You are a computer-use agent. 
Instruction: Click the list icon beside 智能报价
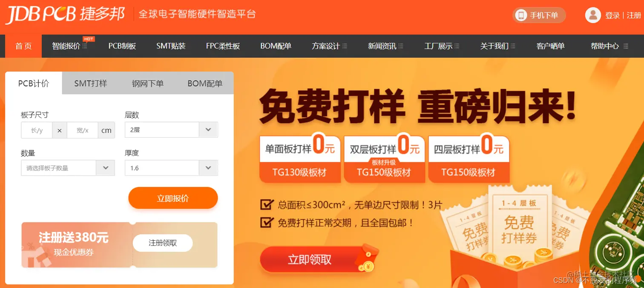[85, 46]
